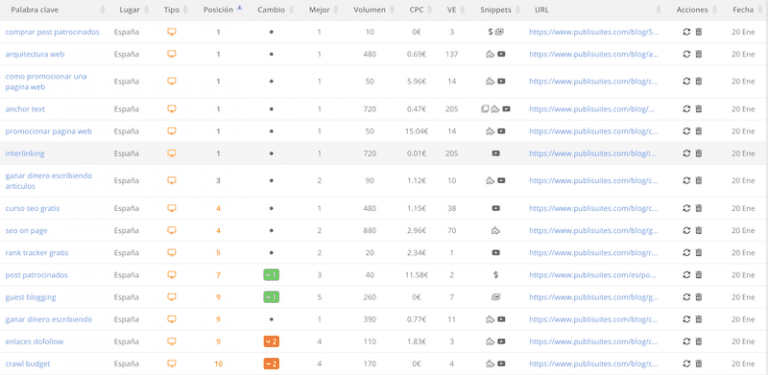Click position 10 for 'crawl budget'
The width and height of the screenshot is (768, 375).
(218, 364)
